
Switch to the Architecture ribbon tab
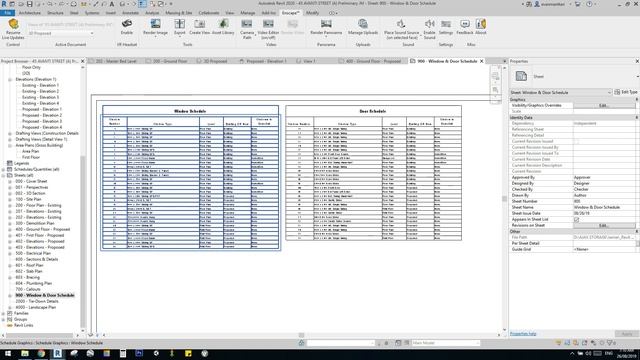click(30, 13)
